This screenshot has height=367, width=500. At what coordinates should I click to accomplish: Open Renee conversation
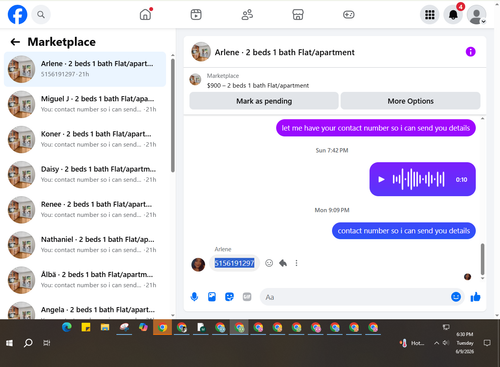(85, 210)
